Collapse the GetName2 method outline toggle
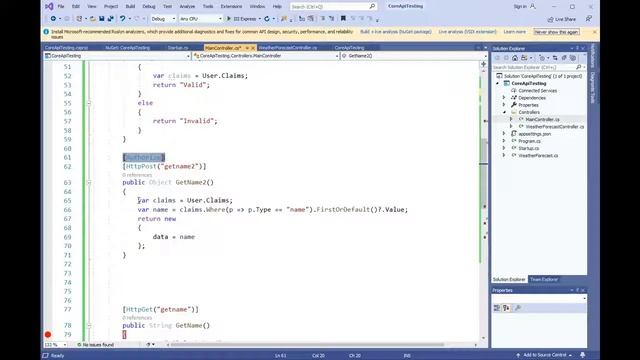Image resolution: width=640 pixels, height=360 pixels. (89, 182)
